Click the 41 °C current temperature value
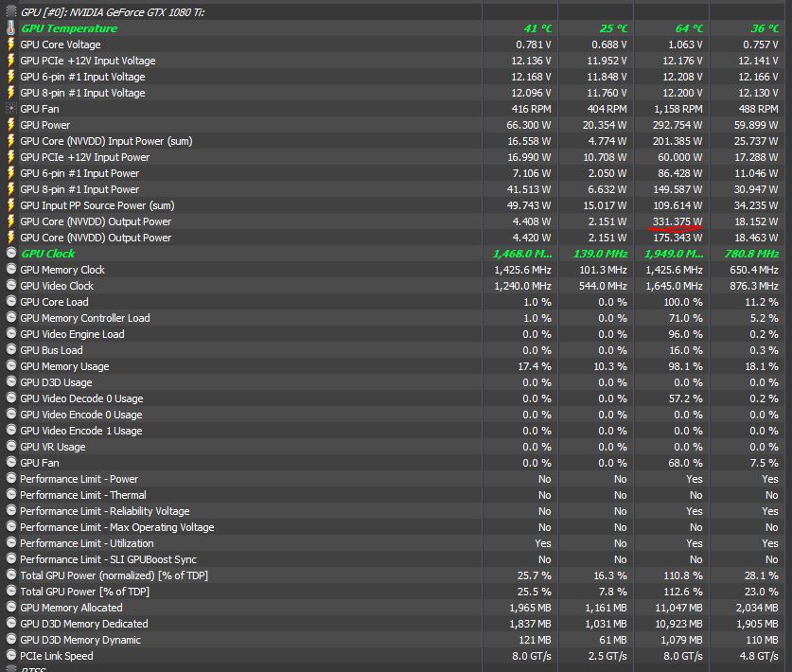 pyautogui.click(x=537, y=28)
